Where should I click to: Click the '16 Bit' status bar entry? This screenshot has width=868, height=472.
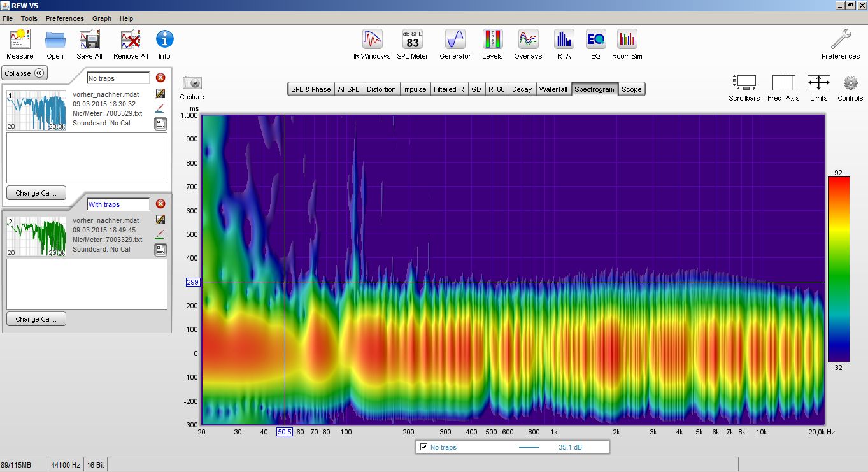pyautogui.click(x=96, y=465)
